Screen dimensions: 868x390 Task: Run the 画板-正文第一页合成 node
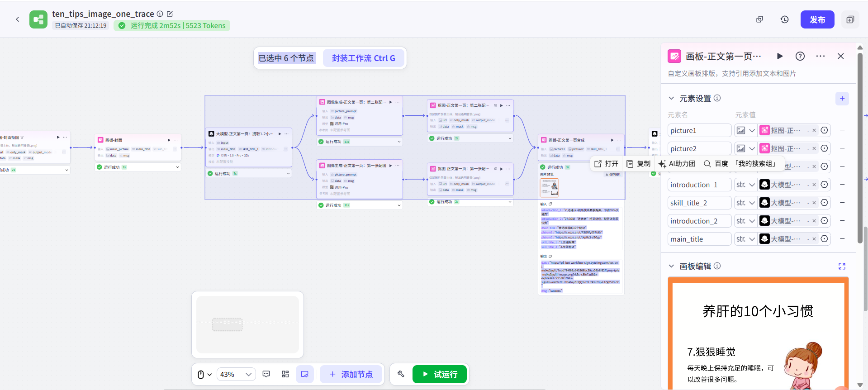click(x=612, y=140)
